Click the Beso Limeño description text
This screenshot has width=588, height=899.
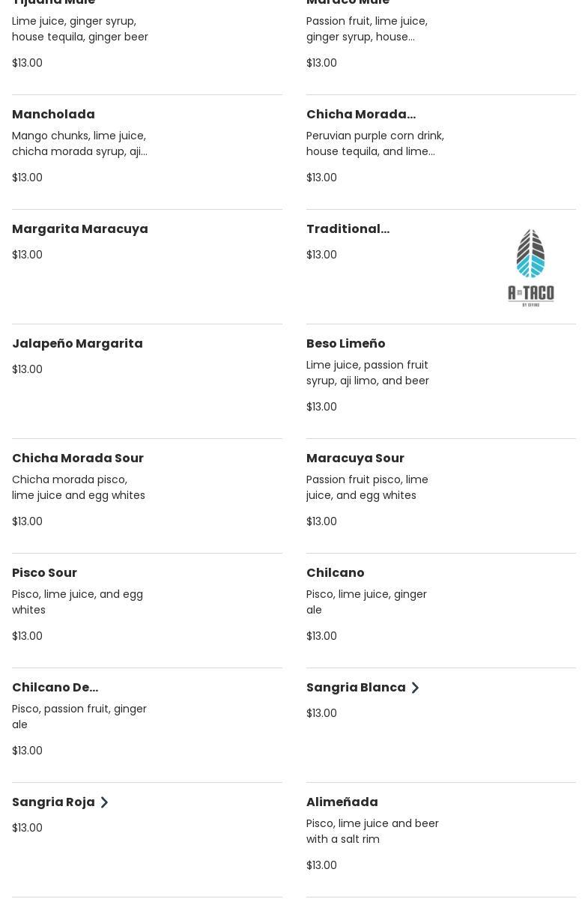coord(367,373)
